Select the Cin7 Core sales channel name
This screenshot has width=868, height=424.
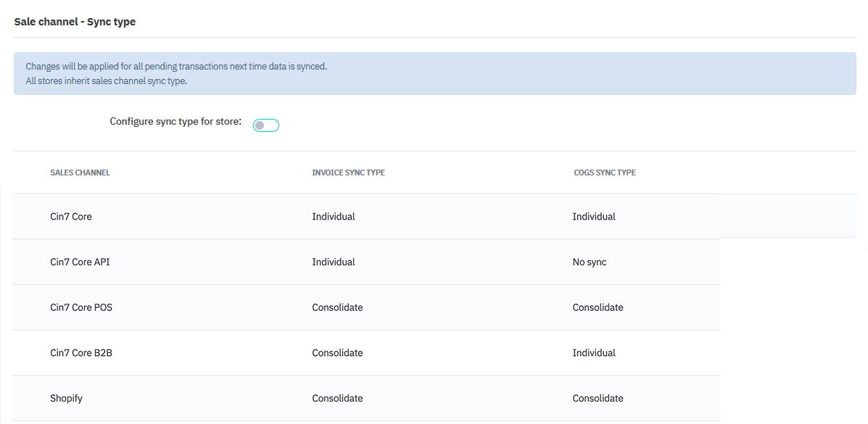click(x=71, y=217)
